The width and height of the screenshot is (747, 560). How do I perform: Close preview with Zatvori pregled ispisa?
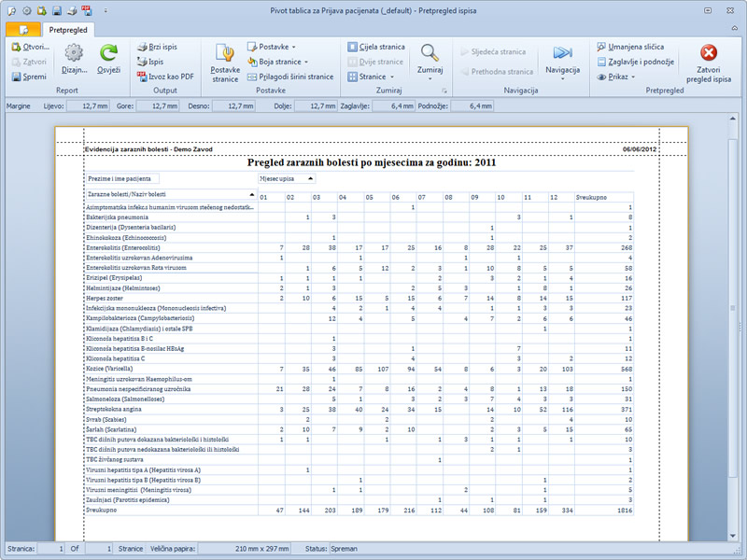(709, 63)
